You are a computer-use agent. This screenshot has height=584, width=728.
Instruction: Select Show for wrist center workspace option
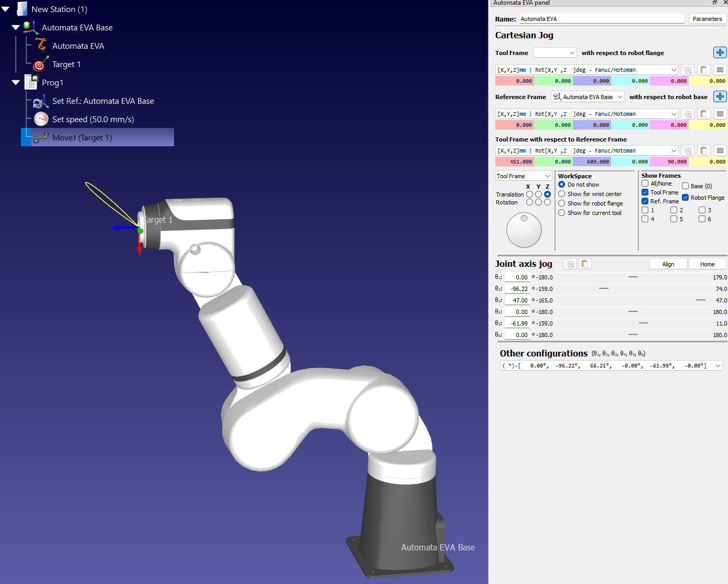point(562,194)
